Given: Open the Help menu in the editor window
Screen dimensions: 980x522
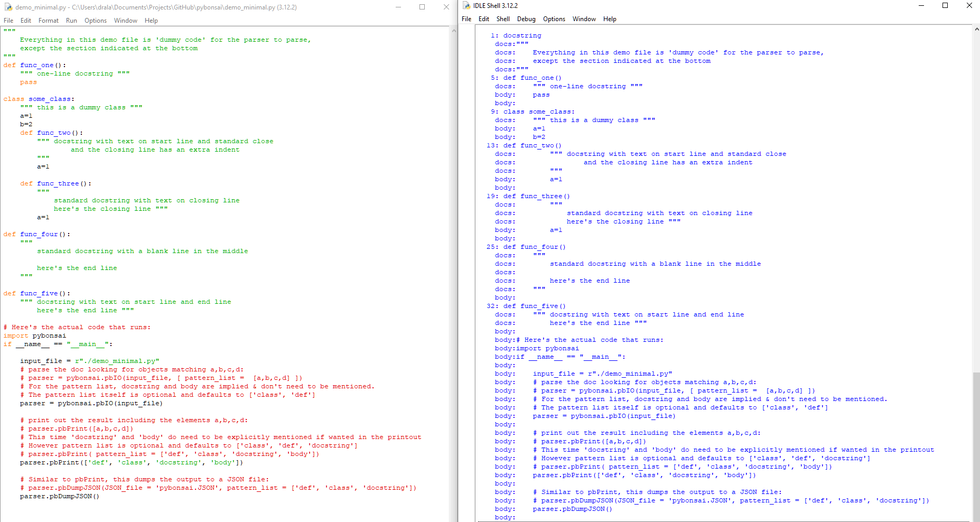Looking at the screenshot, I should pyautogui.click(x=151, y=21).
